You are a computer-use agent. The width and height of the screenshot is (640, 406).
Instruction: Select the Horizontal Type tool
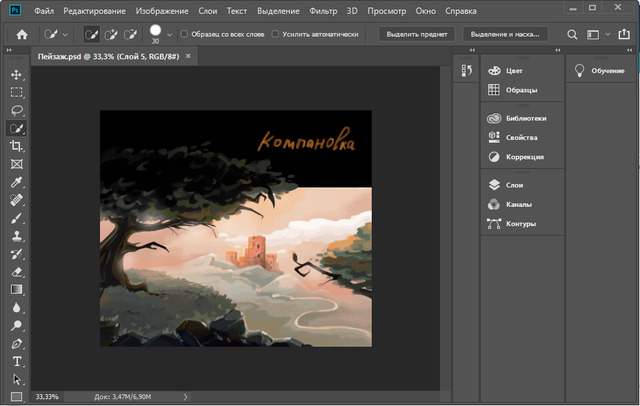[16, 361]
